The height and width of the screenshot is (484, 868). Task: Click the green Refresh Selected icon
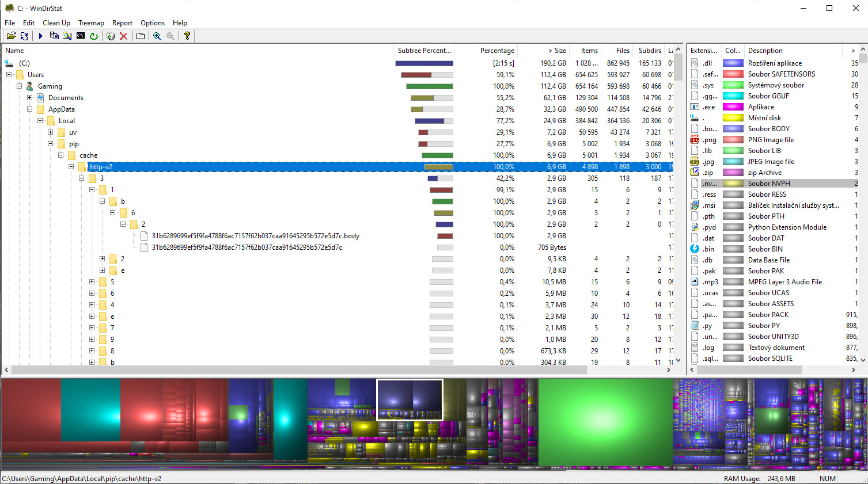tap(94, 36)
